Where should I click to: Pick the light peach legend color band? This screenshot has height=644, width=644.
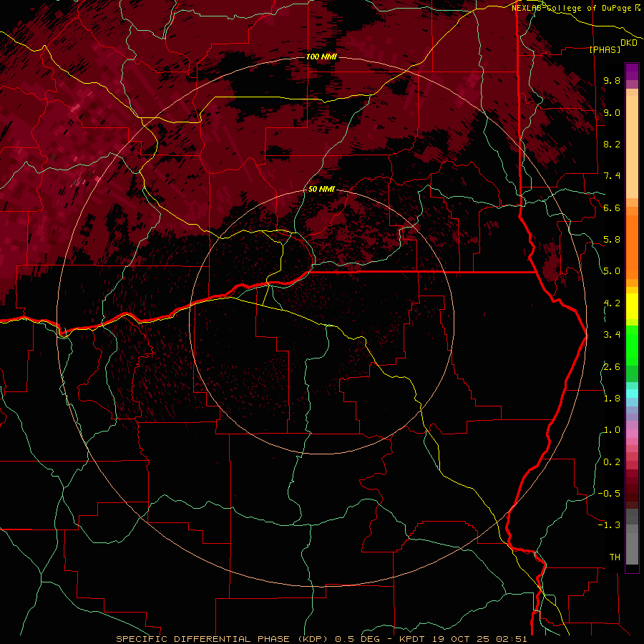point(632,147)
